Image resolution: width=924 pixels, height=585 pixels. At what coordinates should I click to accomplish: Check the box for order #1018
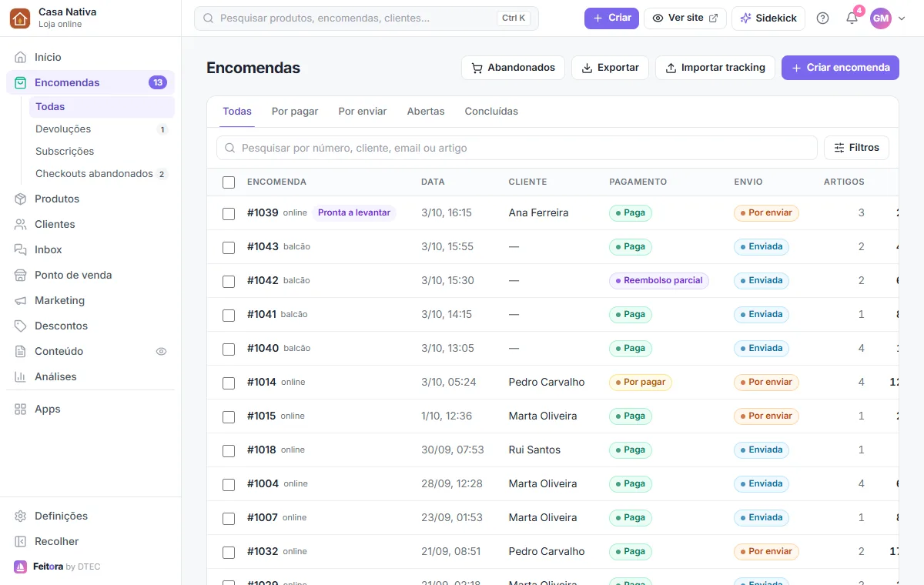point(229,450)
